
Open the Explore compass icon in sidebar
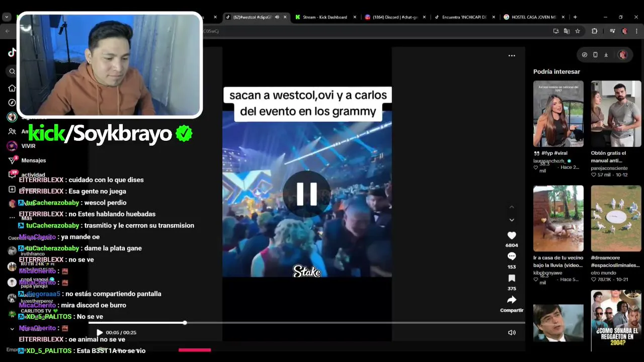coord(12,103)
